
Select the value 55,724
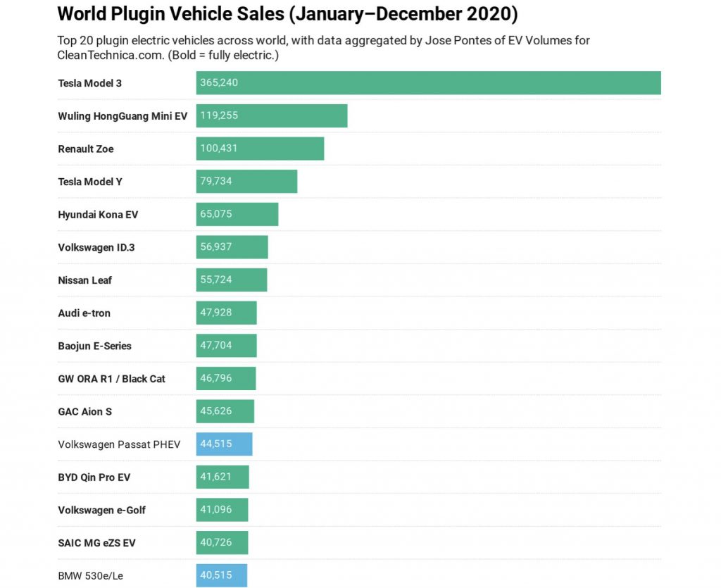pos(215,280)
